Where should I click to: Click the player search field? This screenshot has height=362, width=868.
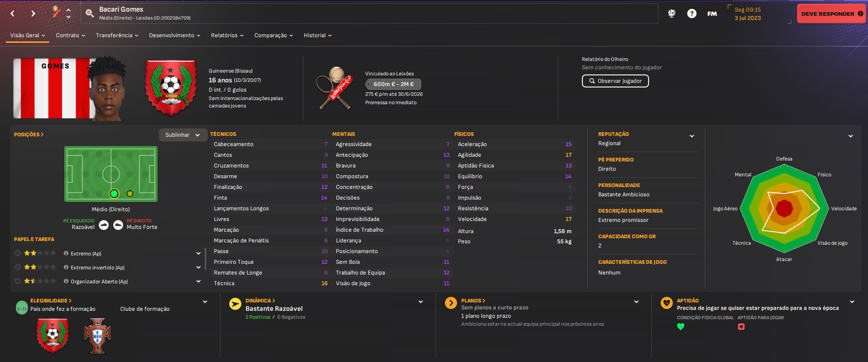[369, 13]
